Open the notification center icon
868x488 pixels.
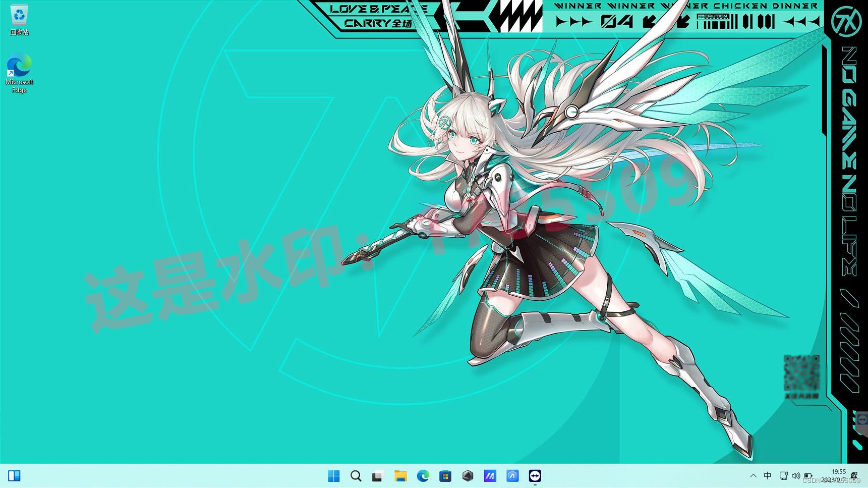tap(854, 476)
